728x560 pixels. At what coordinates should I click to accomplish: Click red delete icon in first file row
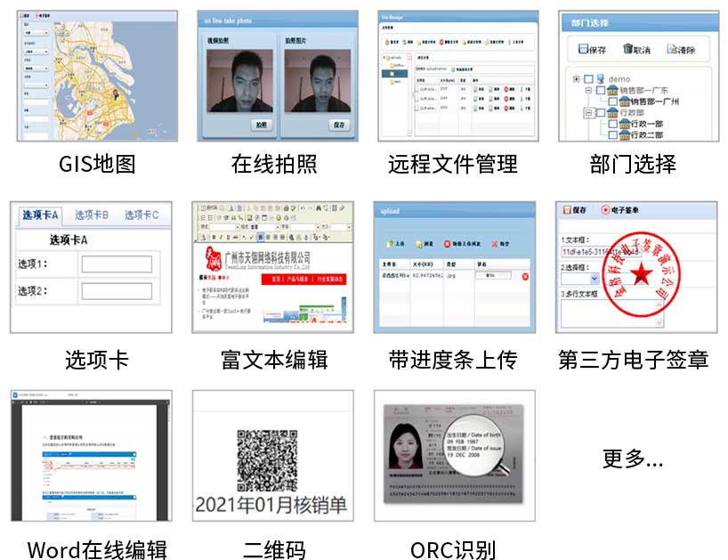coord(506,89)
